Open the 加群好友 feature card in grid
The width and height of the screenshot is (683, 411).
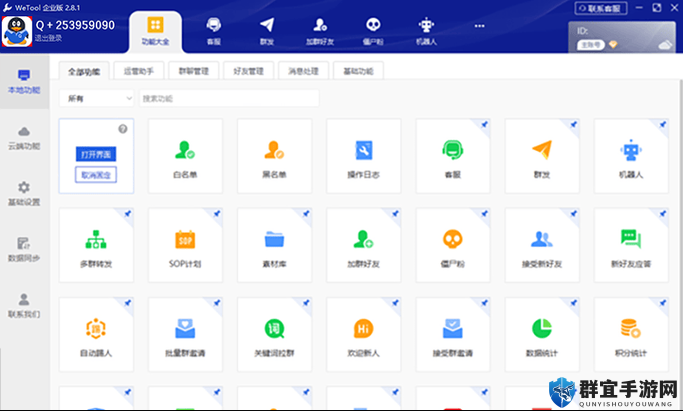click(364, 245)
